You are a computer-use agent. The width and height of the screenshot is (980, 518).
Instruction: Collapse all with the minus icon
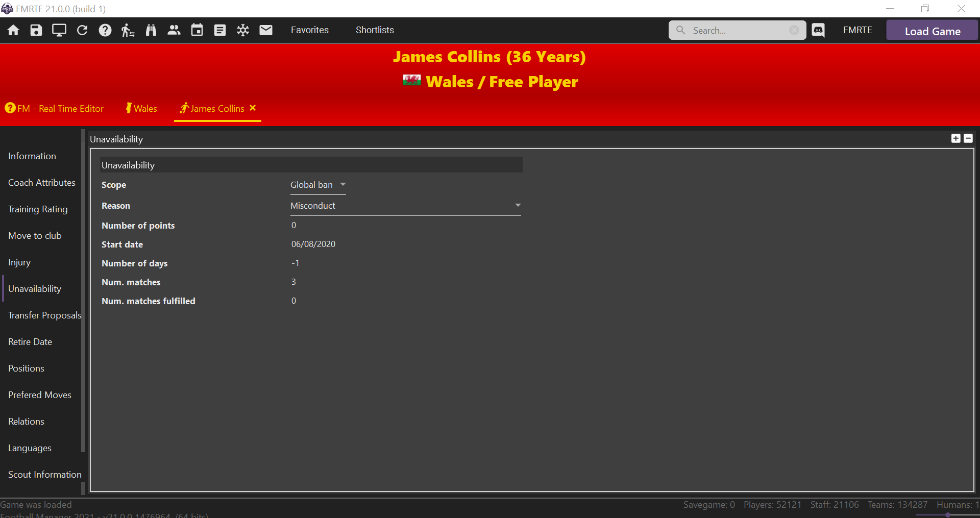968,138
